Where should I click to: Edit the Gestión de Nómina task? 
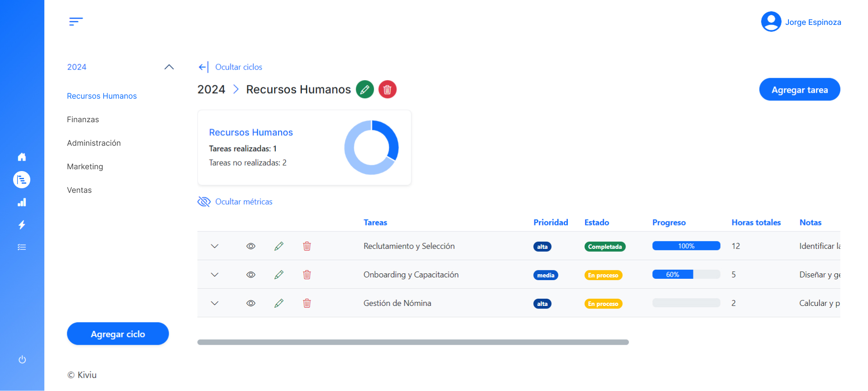point(279,303)
